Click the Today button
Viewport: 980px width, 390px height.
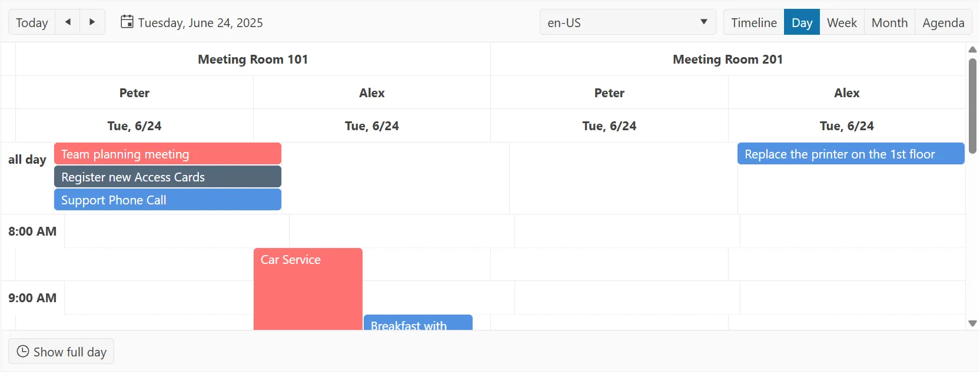tap(31, 22)
